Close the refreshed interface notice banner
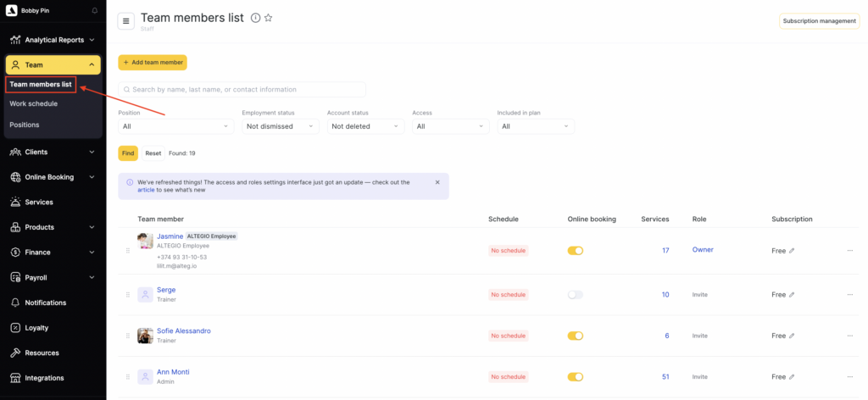This screenshot has height=400, width=868. pos(437,182)
